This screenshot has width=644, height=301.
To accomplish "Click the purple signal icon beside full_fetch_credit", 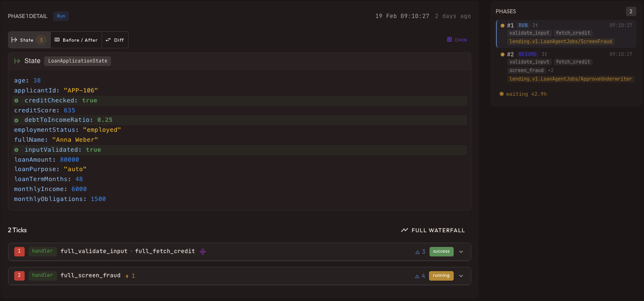I will 202,251.
